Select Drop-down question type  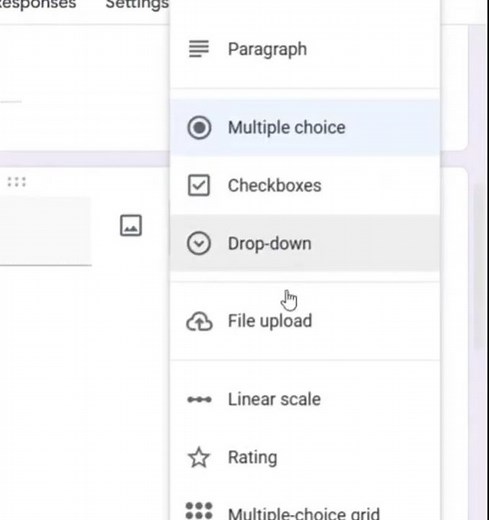(x=305, y=243)
